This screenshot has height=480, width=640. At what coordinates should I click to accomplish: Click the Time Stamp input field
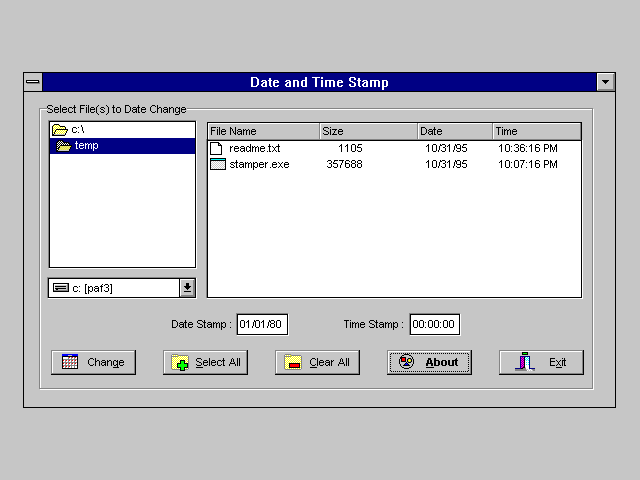(434, 324)
